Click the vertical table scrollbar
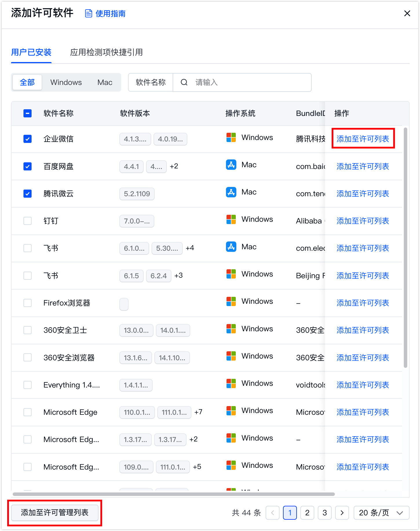Viewport: 420px width, 531px height. point(406,248)
